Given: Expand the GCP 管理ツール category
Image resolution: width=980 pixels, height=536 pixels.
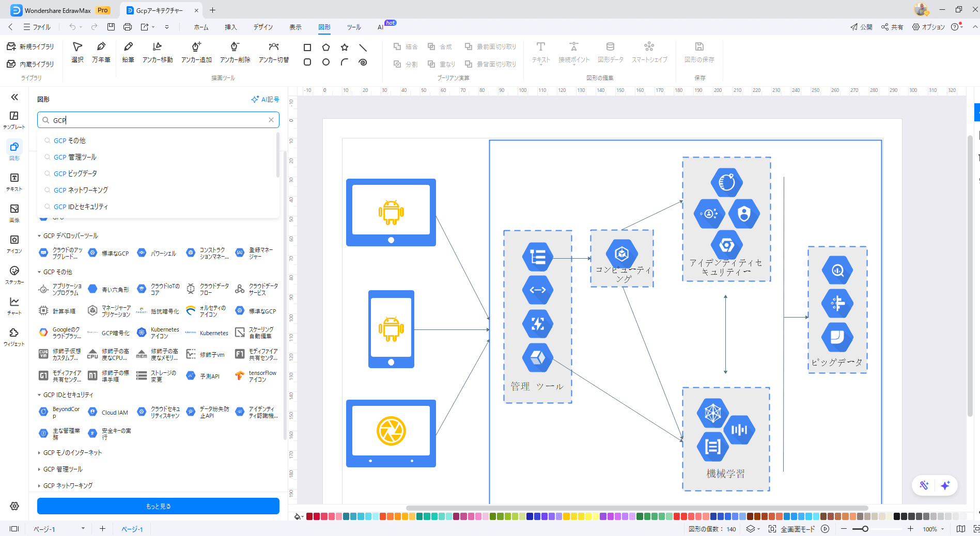Looking at the screenshot, I should tap(39, 469).
